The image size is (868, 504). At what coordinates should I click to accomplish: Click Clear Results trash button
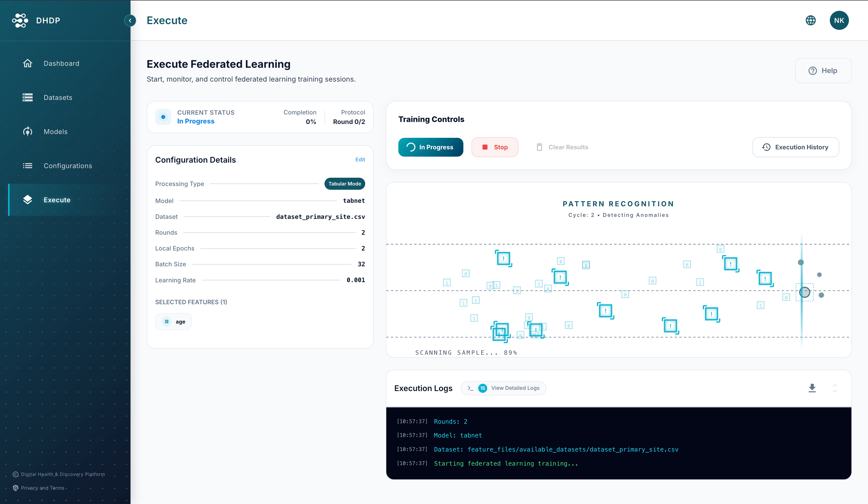[x=562, y=147]
